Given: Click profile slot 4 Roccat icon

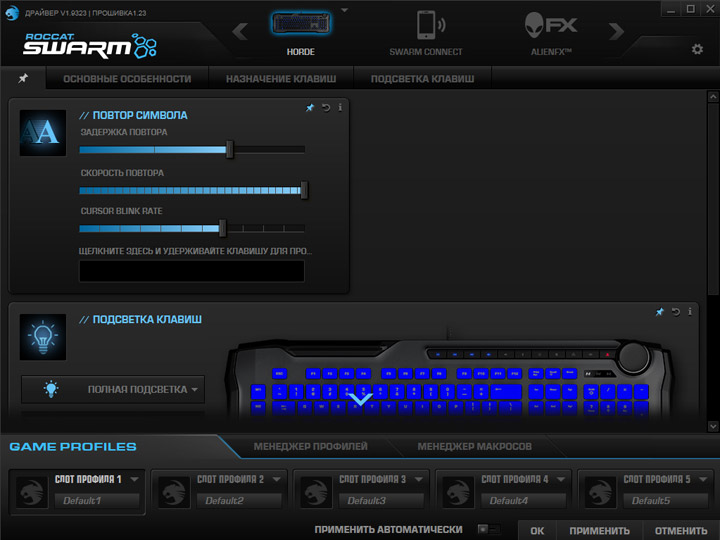Looking at the screenshot, I should tap(458, 492).
